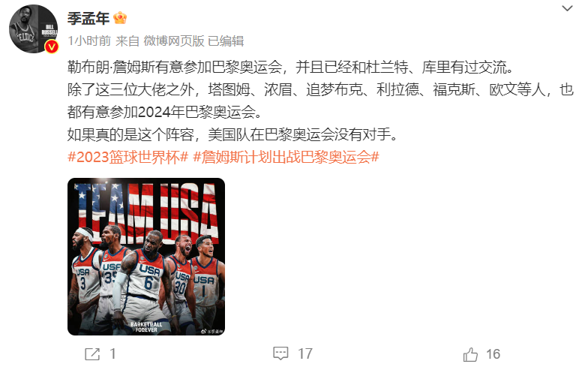Click the text line 如果真的是这个阵容
Viewport: 588px width, 370px height.
(232, 134)
